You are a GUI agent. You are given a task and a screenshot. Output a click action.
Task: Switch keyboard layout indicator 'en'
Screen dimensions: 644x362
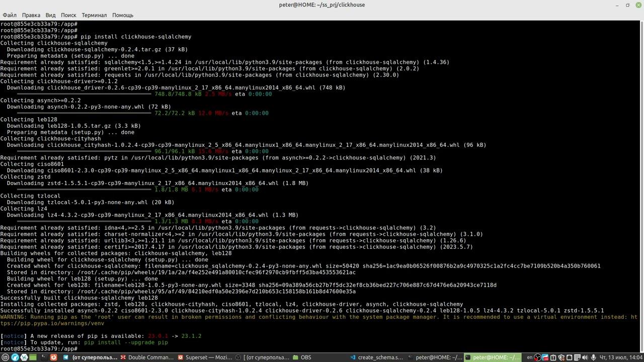[x=529, y=357]
